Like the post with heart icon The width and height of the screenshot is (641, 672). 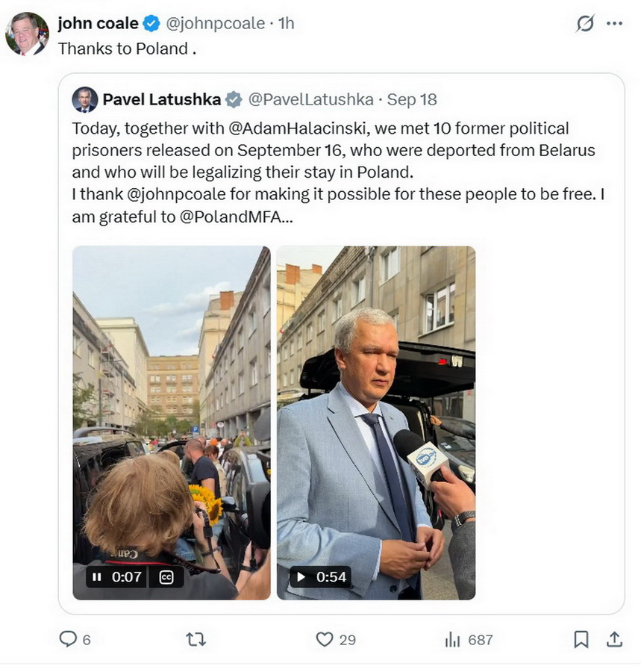(324, 639)
